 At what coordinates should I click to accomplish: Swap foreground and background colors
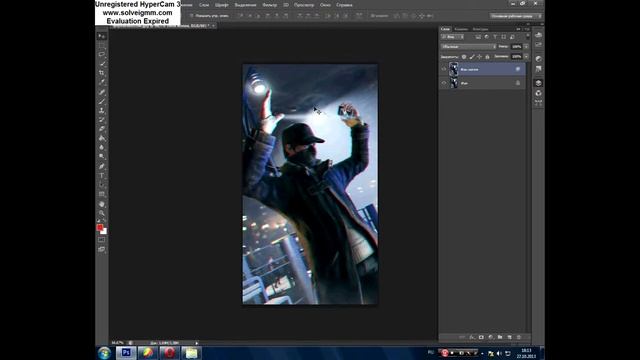tap(104, 221)
